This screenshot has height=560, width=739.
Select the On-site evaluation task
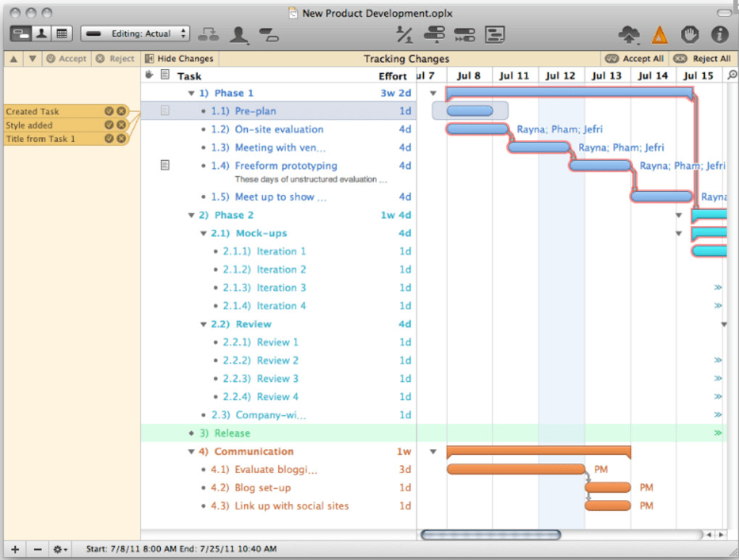click(278, 129)
